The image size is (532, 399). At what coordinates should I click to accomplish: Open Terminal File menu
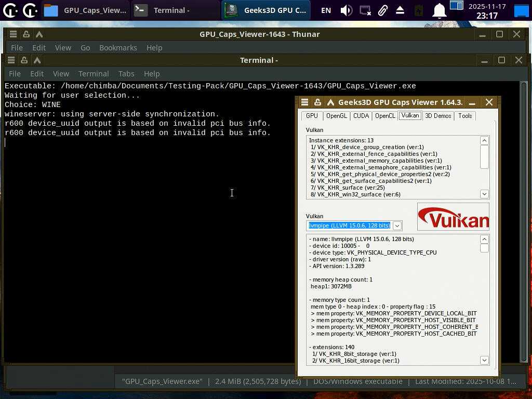[x=15, y=74]
